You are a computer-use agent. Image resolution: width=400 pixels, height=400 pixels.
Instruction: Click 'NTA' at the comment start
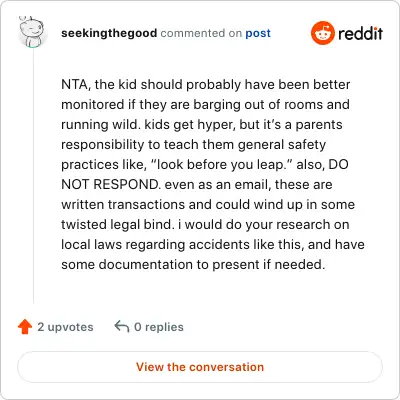75,85
